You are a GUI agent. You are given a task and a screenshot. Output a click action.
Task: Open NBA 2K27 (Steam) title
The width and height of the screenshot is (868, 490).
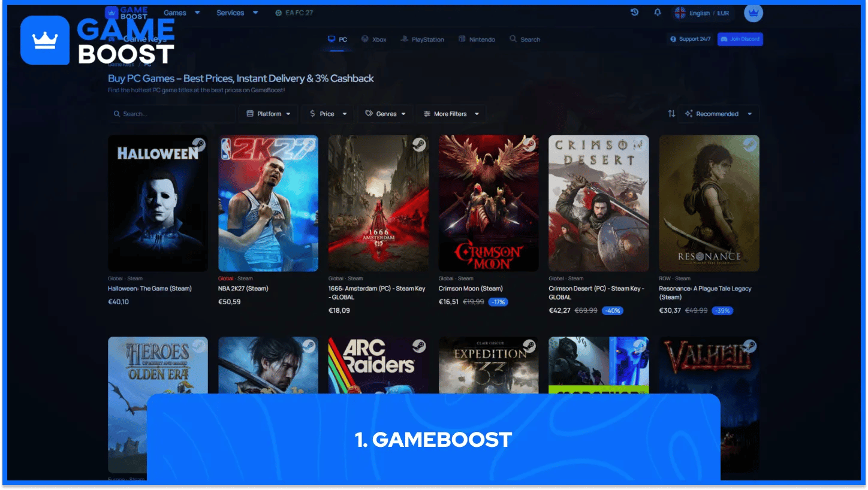tap(243, 289)
